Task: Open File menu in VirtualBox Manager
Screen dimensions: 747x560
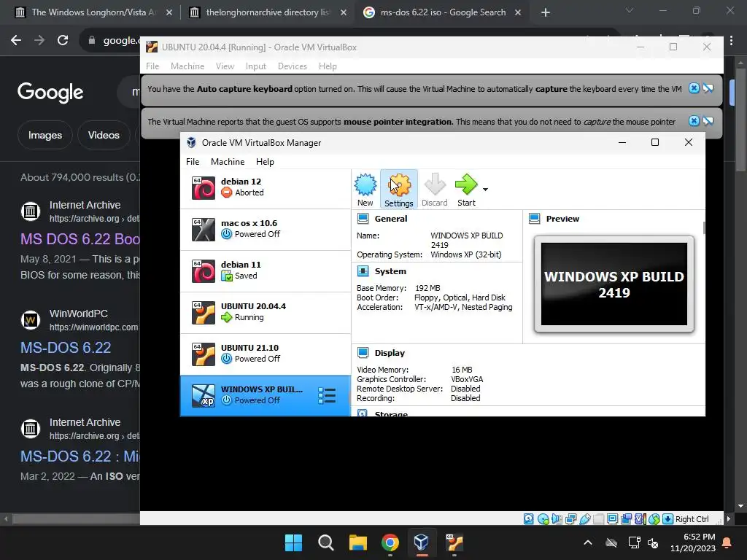Action: click(x=193, y=162)
